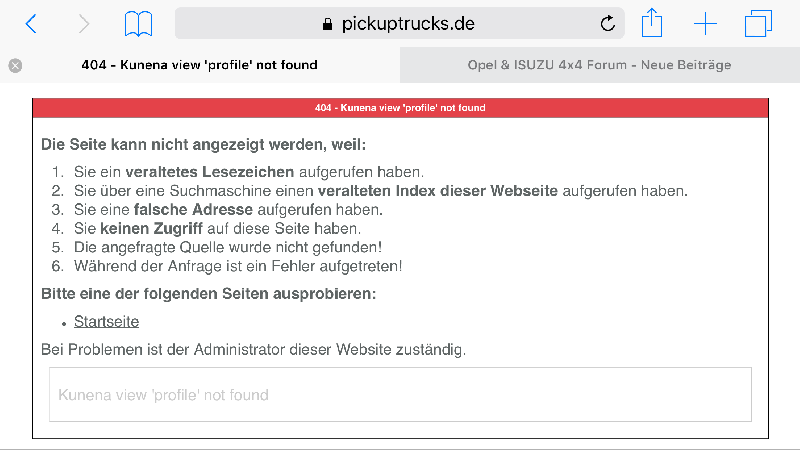Switch to Opel & ISUZU 4x4 Forum tab

point(599,65)
